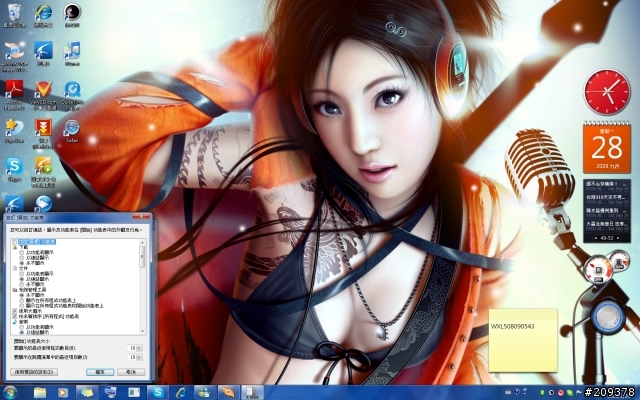Click the yellow sticky note WXL508090543
The image size is (640, 400).
point(523,340)
